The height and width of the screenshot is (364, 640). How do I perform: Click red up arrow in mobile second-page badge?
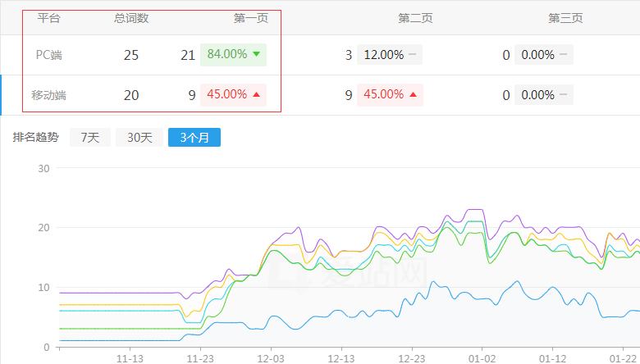[x=413, y=95]
